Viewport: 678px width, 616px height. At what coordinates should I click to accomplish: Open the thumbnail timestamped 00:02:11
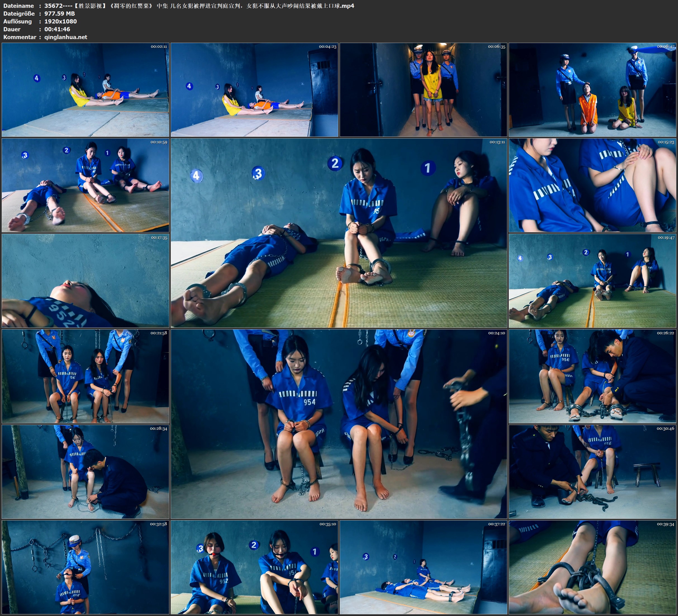click(x=85, y=90)
